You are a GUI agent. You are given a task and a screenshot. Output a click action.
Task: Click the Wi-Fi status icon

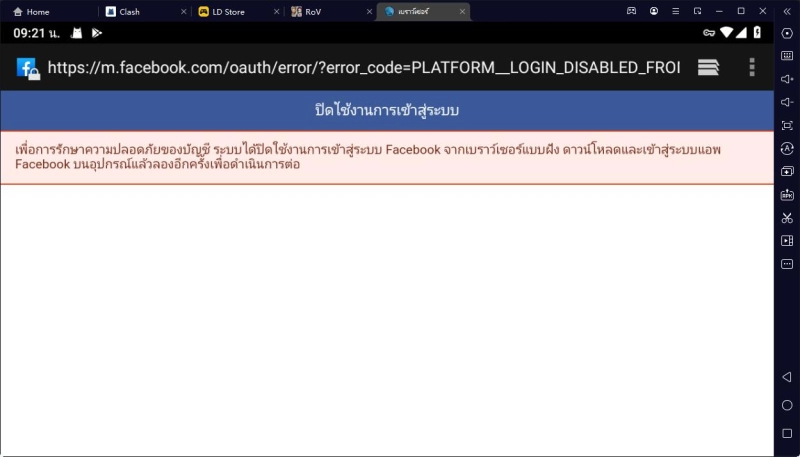tap(726, 33)
